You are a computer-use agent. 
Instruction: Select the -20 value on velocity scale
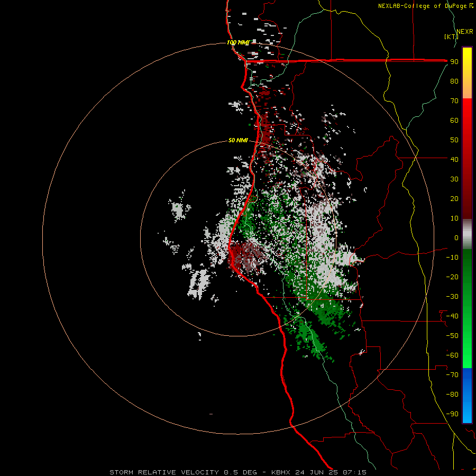(452, 277)
